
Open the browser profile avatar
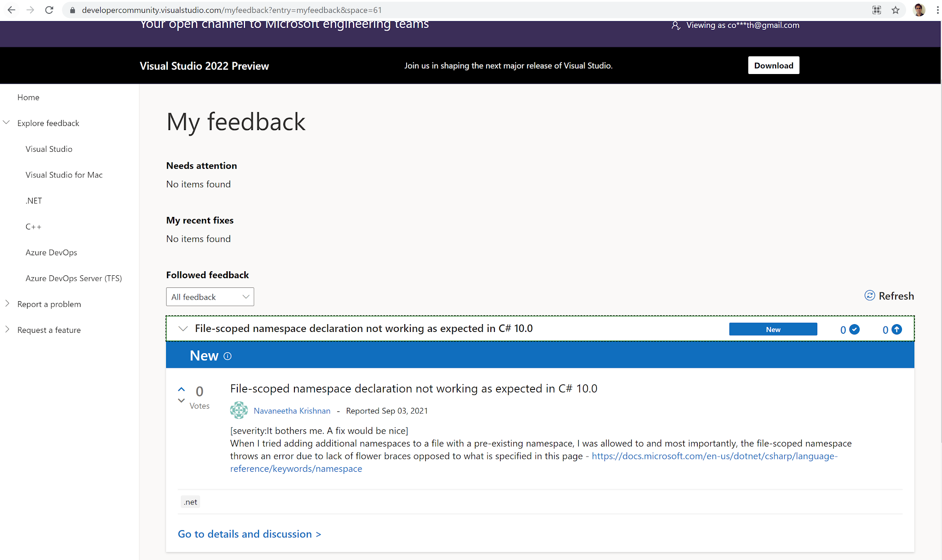point(919,10)
